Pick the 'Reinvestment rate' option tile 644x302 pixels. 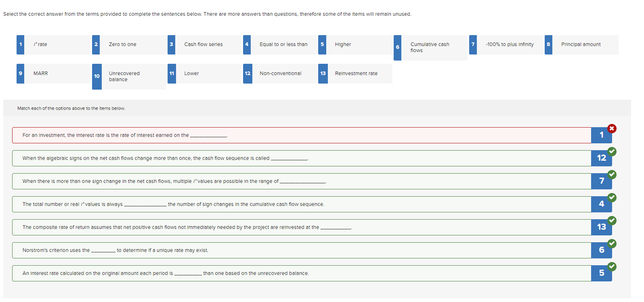tap(355, 73)
